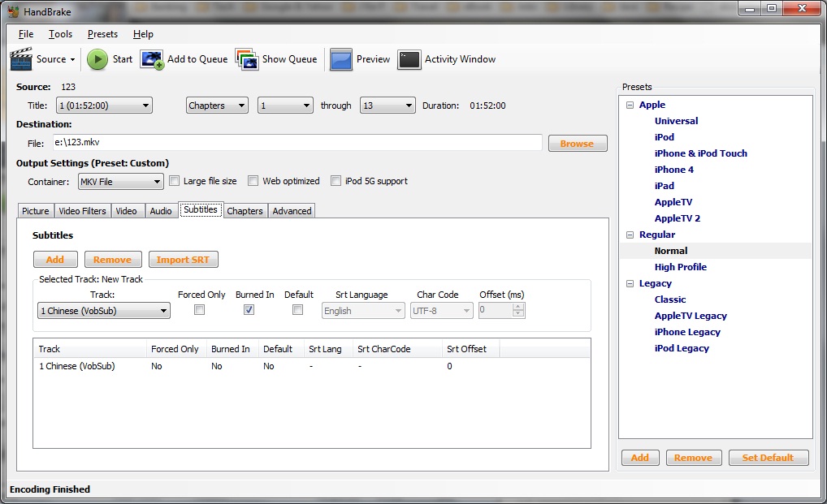Open the subtitle Track dropdown
The image size is (827, 504).
click(x=104, y=311)
